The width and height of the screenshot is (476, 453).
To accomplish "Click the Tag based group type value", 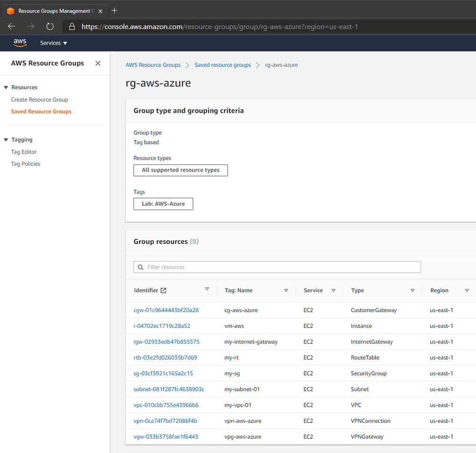I will point(146,142).
